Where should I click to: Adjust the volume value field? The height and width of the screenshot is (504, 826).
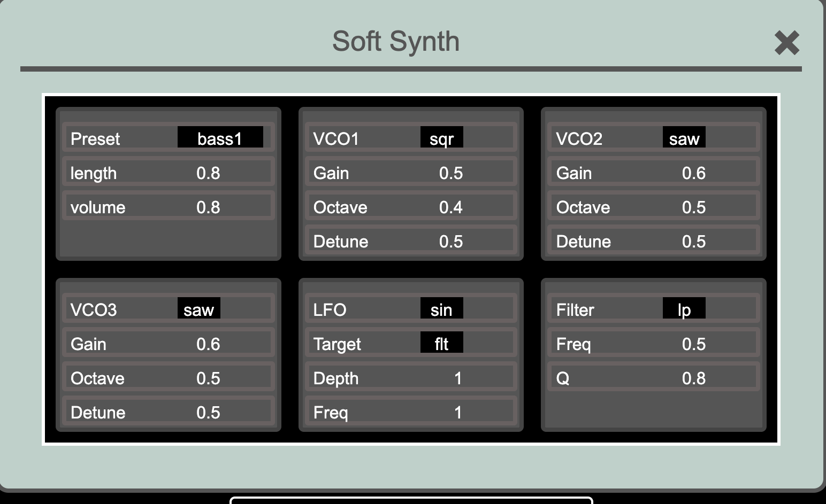208,207
